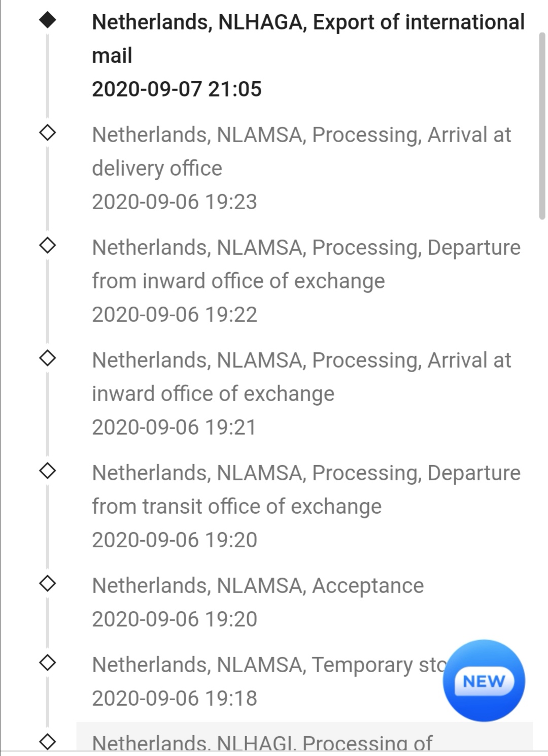Click diamond marker beside NLHAGI Processing entry

click(48, 742)
